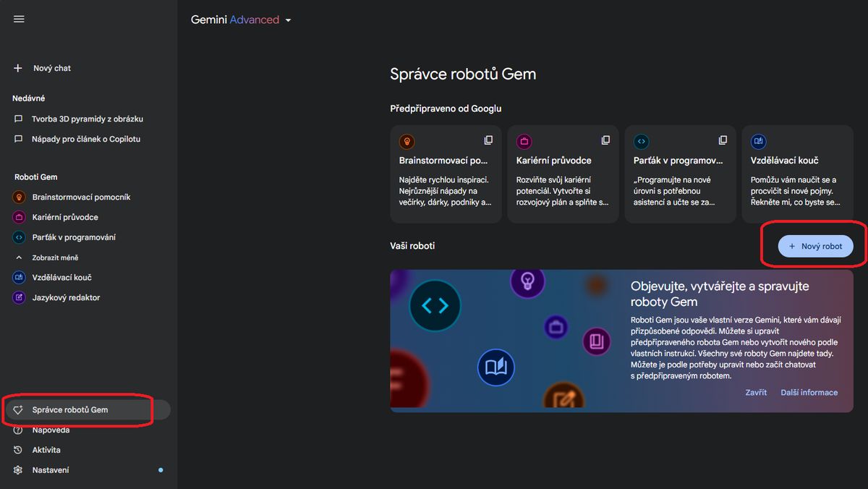This screenshot has width=868, height=489.
Task: Click the Nastavení gear icon
Action: (x=18, y=470)
